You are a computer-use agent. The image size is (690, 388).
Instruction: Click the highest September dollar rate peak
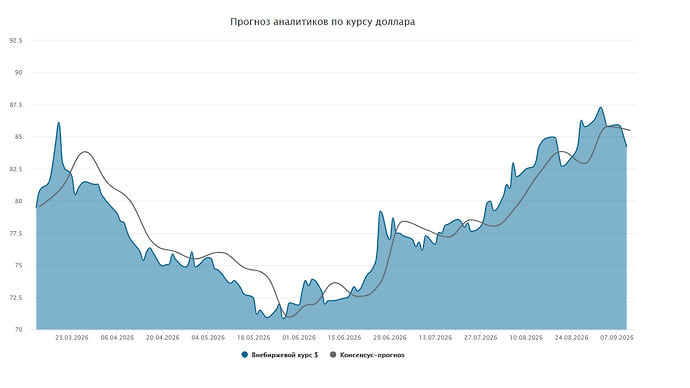[600, 108]
